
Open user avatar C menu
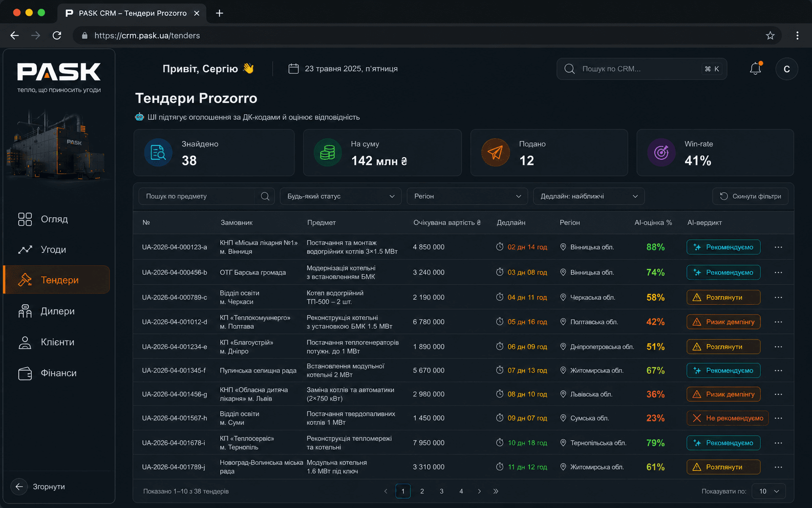(x=787, y=69)
